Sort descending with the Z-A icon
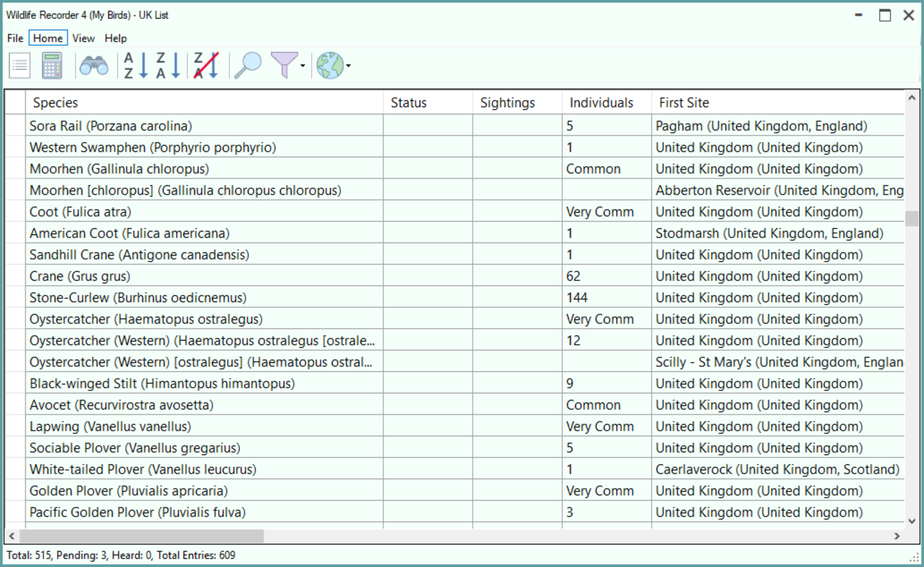This screenshot has height=567, width=924. tap(168, 66)
